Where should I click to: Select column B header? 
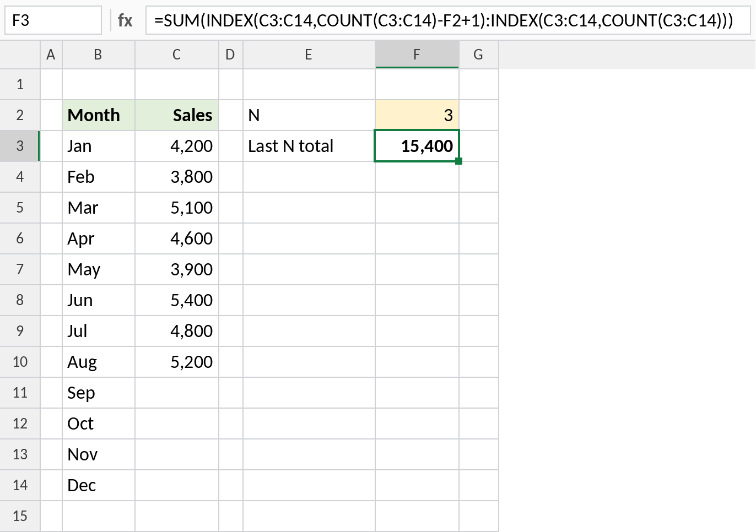pos(99,55)
